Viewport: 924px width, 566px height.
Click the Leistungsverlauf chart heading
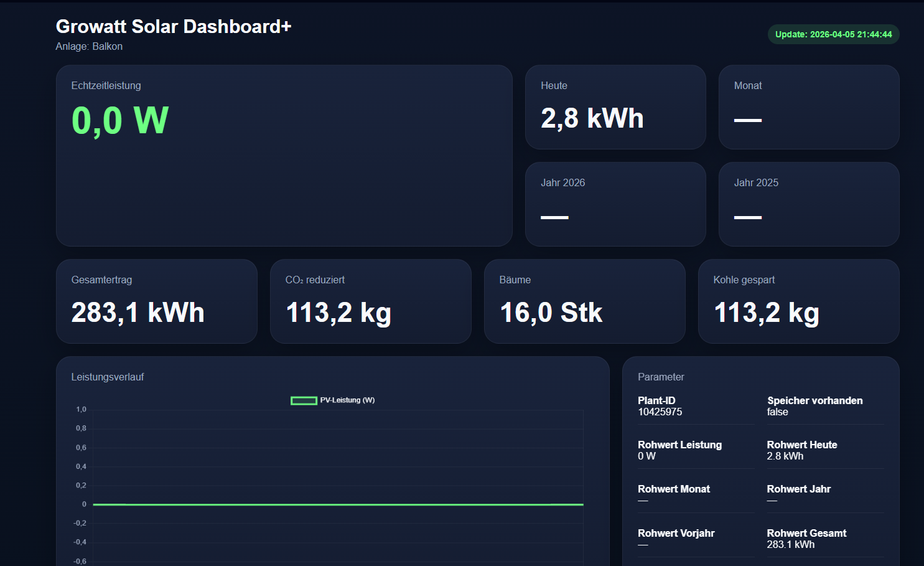pyautogui.click(x=108, y=377)
